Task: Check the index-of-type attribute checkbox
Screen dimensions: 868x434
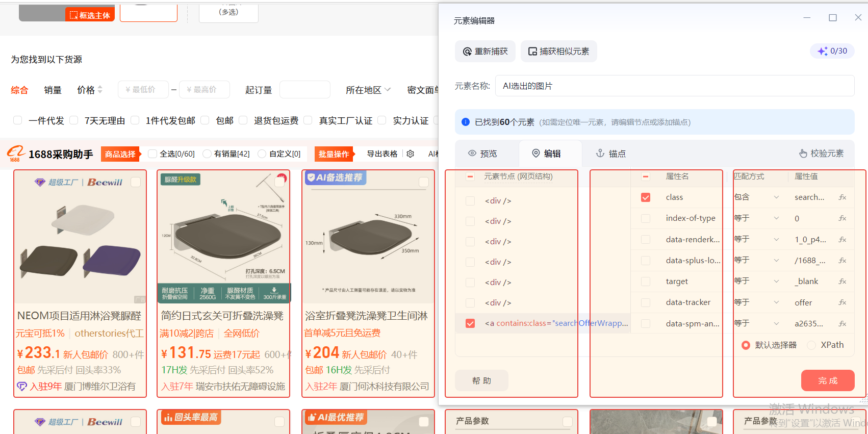Action: (x=646, y=218)
